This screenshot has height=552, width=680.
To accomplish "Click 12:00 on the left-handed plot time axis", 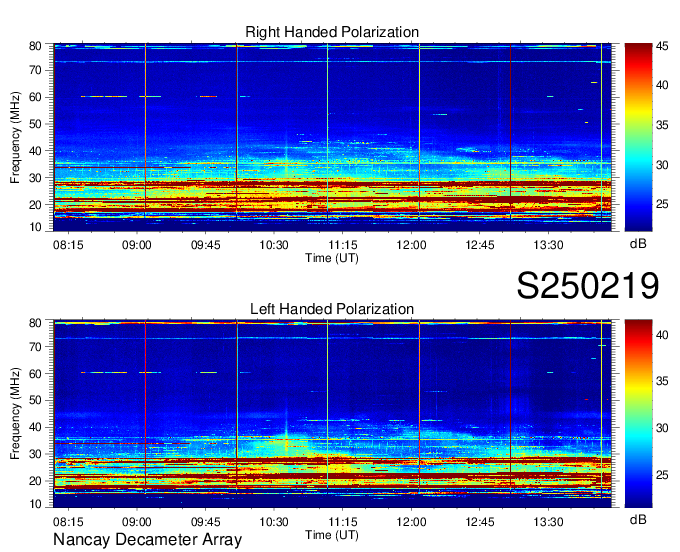I will click(x=411, y=521).
